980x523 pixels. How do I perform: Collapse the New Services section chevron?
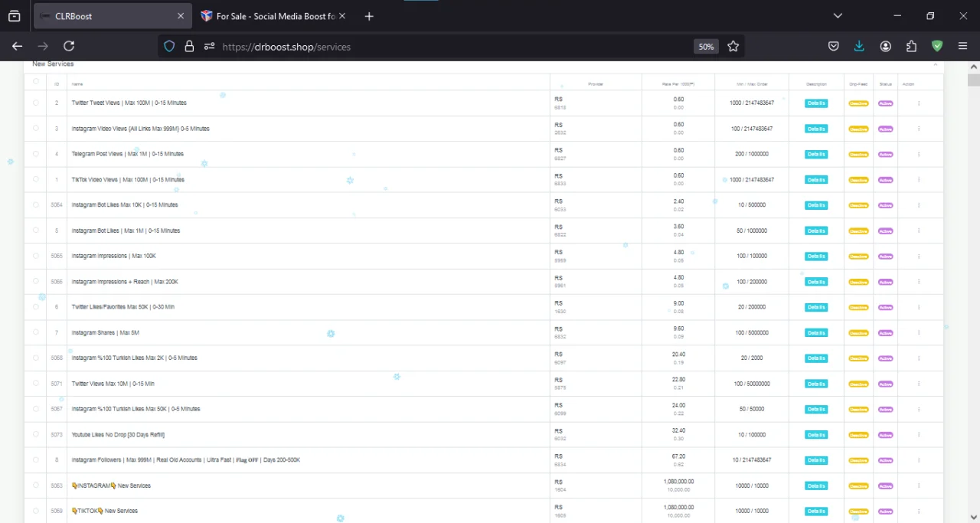tap(935, 65)
